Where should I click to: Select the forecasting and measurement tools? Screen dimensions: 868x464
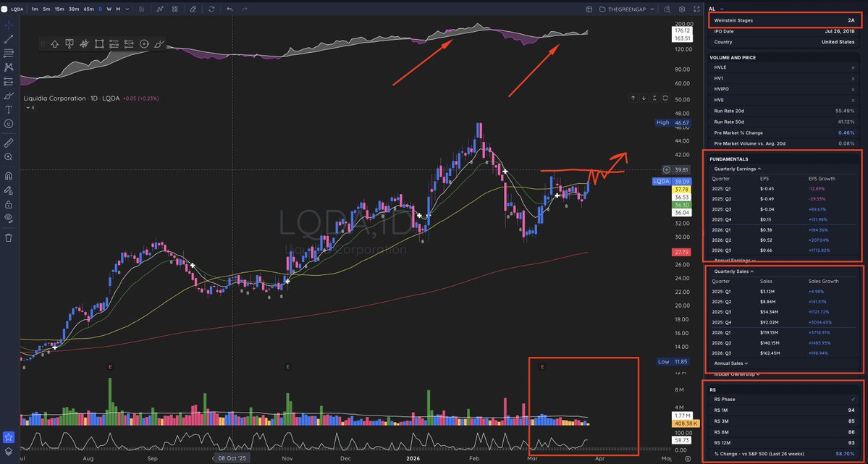pyautogui.click(x=9, y=81)
